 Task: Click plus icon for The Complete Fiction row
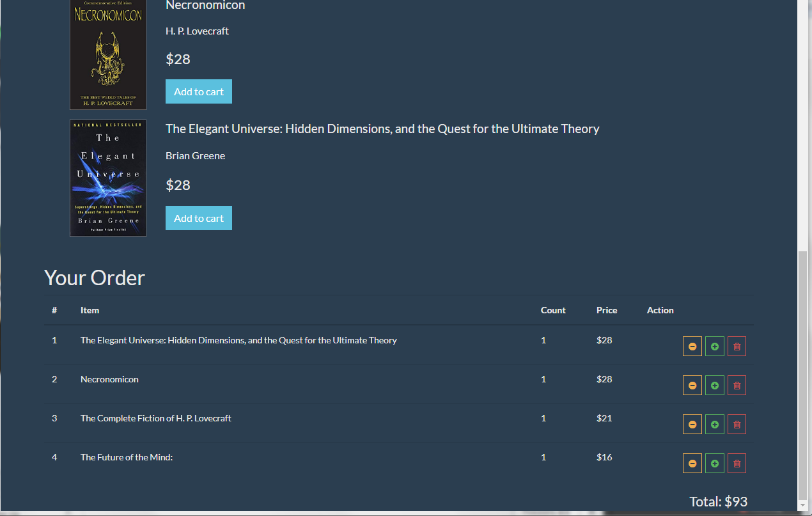click(715, 424)
